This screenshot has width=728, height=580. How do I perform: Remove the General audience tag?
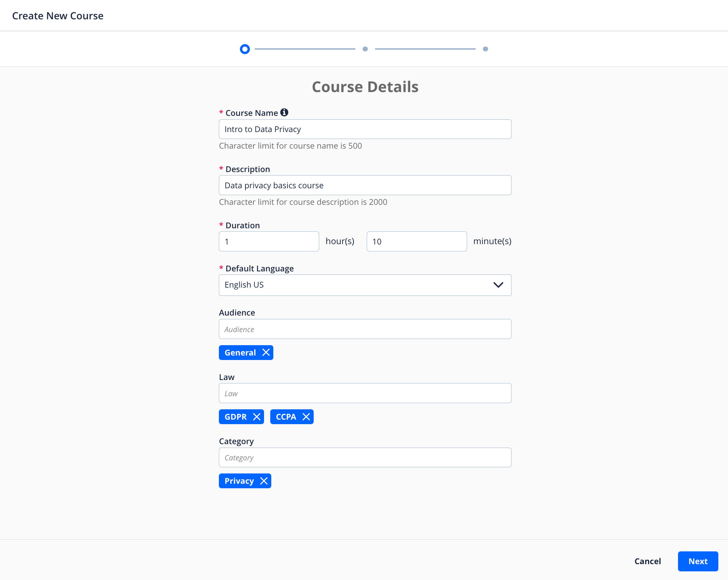[266, 352]
